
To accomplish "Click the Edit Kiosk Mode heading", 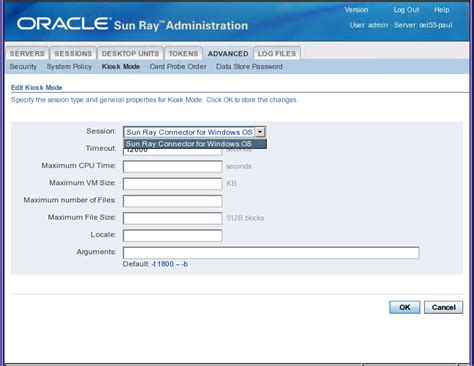I will coord(37,88).
